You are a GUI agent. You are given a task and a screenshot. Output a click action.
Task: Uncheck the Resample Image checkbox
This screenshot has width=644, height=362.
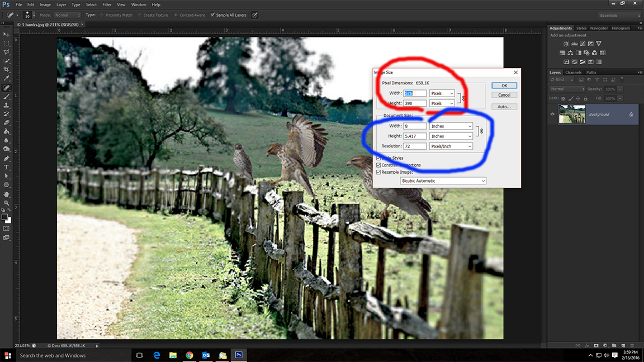(x=378, y=172)
